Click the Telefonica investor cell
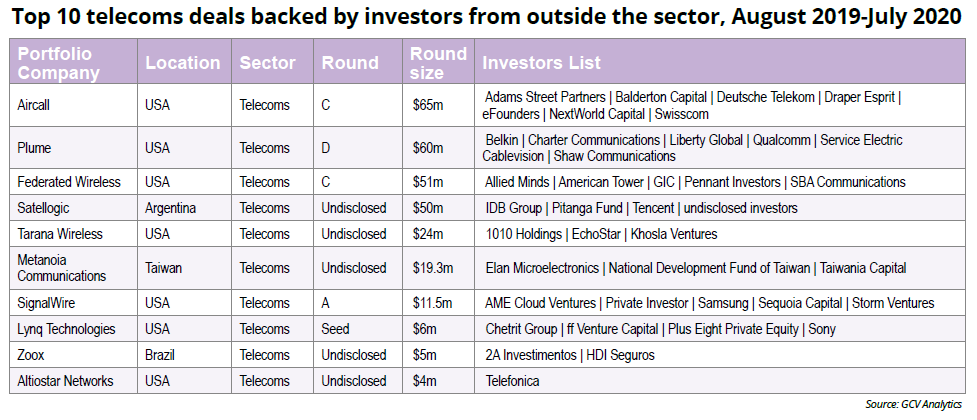 click(511, 381)
